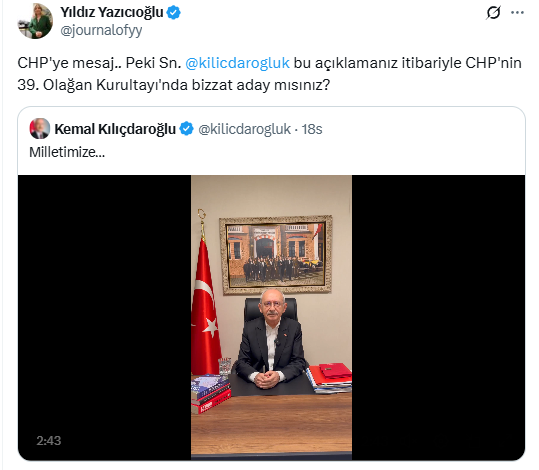Click the gray @kilicdarogluk handle in quoted tweet

[244, 129]
